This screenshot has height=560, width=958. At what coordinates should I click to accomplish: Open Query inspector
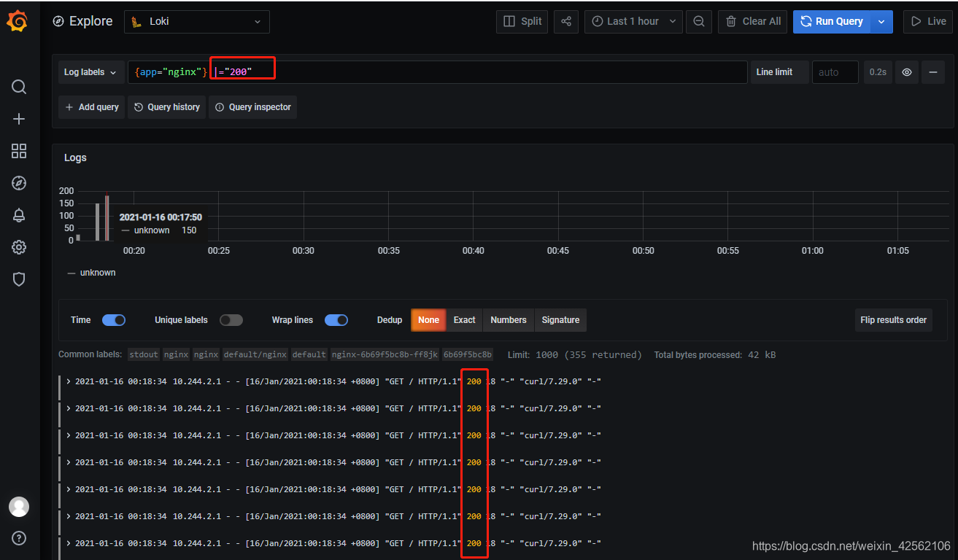click(x=252, y=107)
